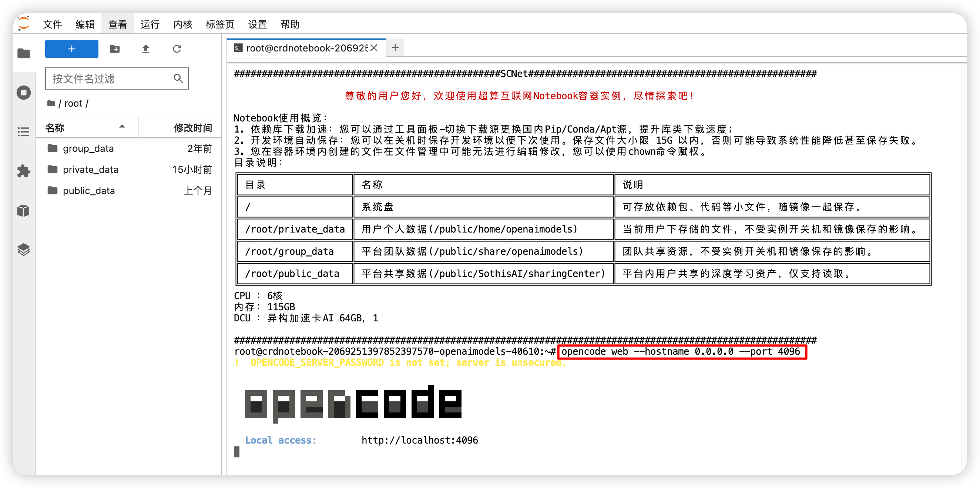Click the root breadcrumb folder icon
980x488 pixels.
[x=51, y=104]
